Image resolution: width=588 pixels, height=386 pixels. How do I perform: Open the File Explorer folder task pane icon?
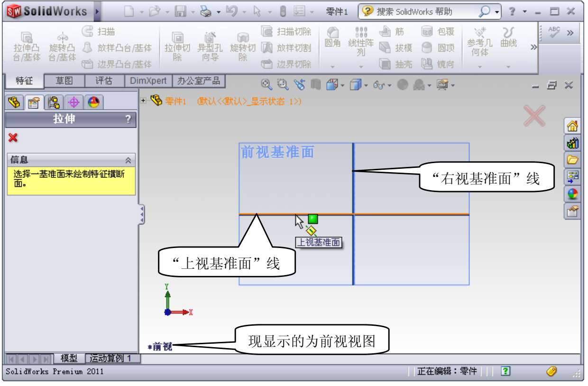[572, 160]
